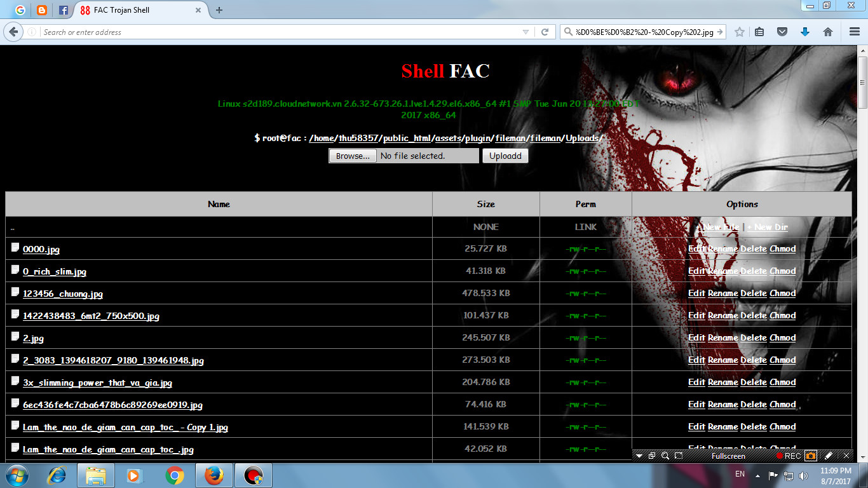Show hidden tray icons arrow
Viewport: 868px width, 488px height.
pyautogui.click(x=757, y=475)
